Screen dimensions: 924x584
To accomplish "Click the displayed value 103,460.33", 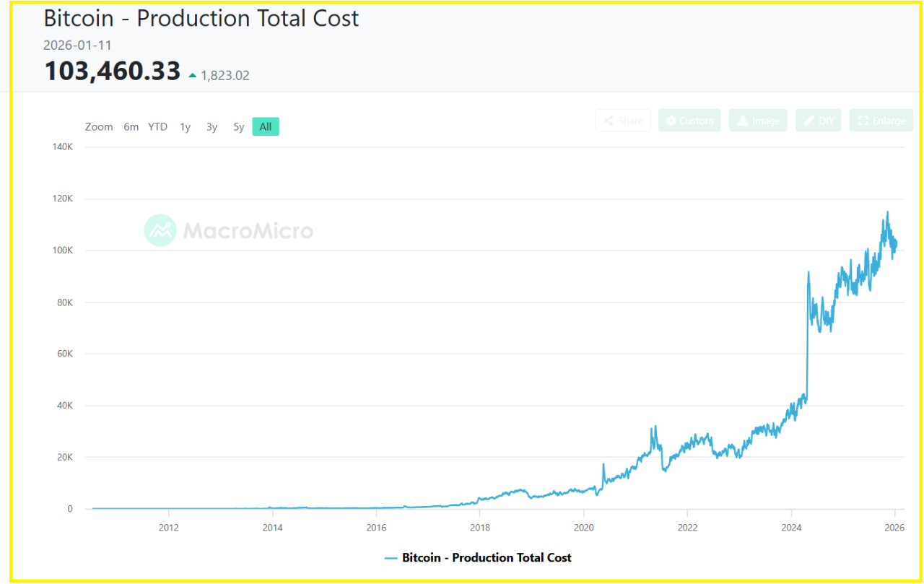I will [x=112, y=71].
